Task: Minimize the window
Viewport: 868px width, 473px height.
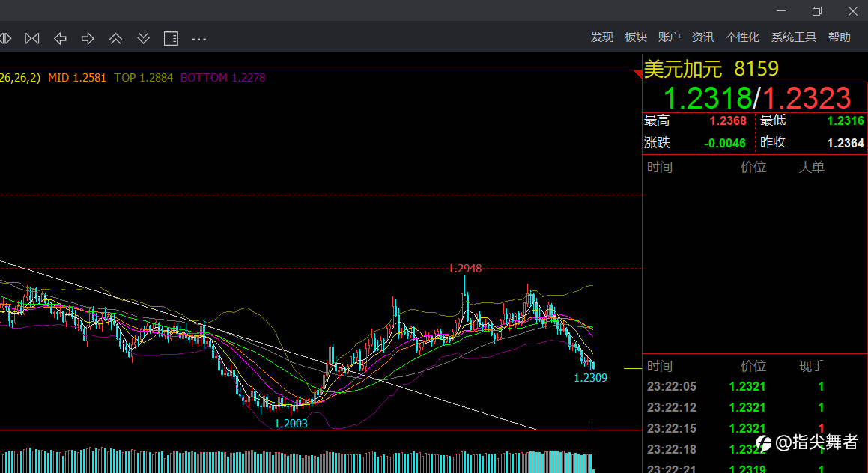Action: click(x=781, y=10)
